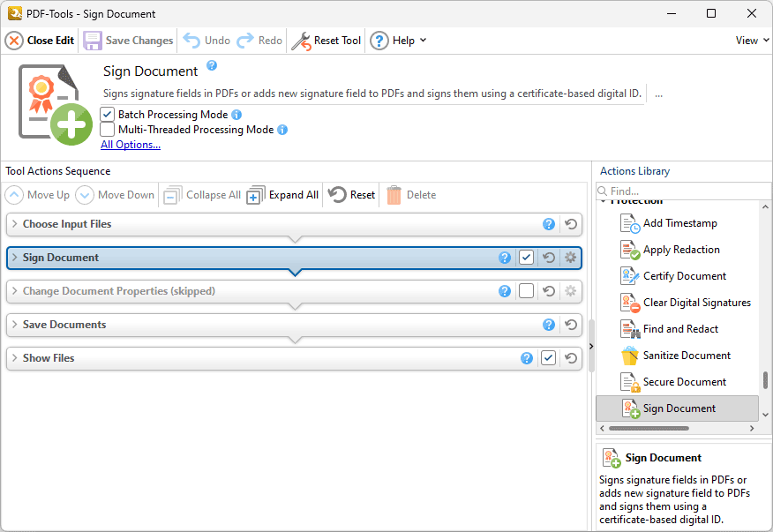Viewport: 773px width, 532px height.
Task: Disable Batch Processing Mode checkbox
Action: [107, 115]
